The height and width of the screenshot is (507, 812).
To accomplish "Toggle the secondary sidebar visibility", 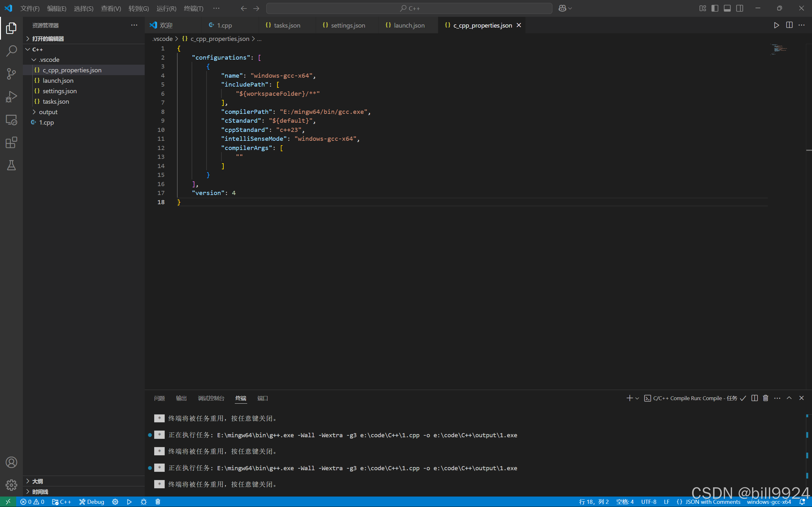I will (740, 8).
